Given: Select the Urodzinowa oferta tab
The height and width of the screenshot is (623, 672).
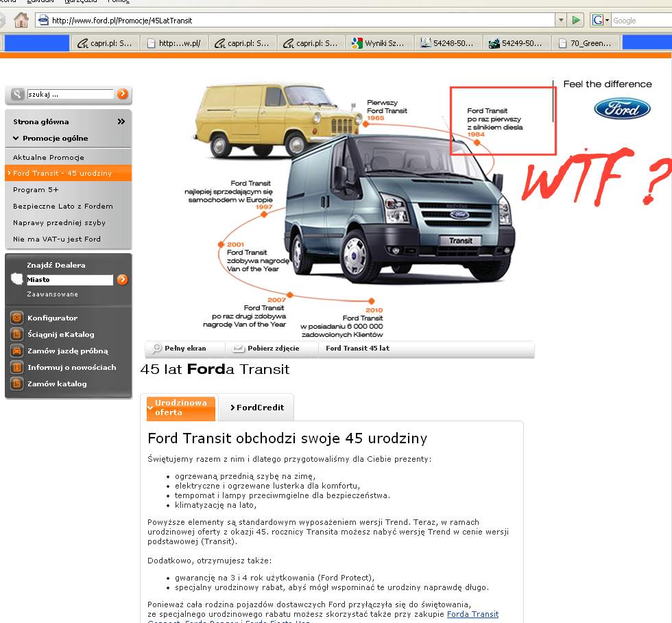Looking at the screenshot, I should tap(181, 408).
